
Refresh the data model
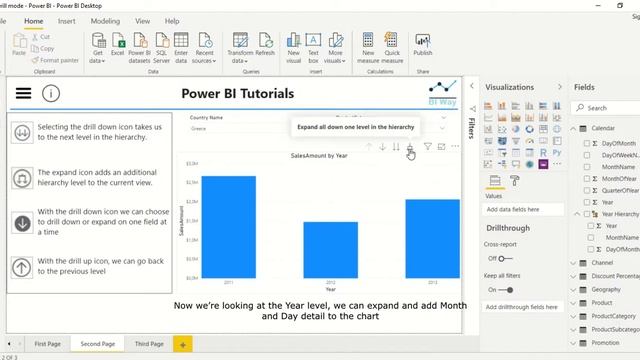pyautogui.click(x=265, y=44)
